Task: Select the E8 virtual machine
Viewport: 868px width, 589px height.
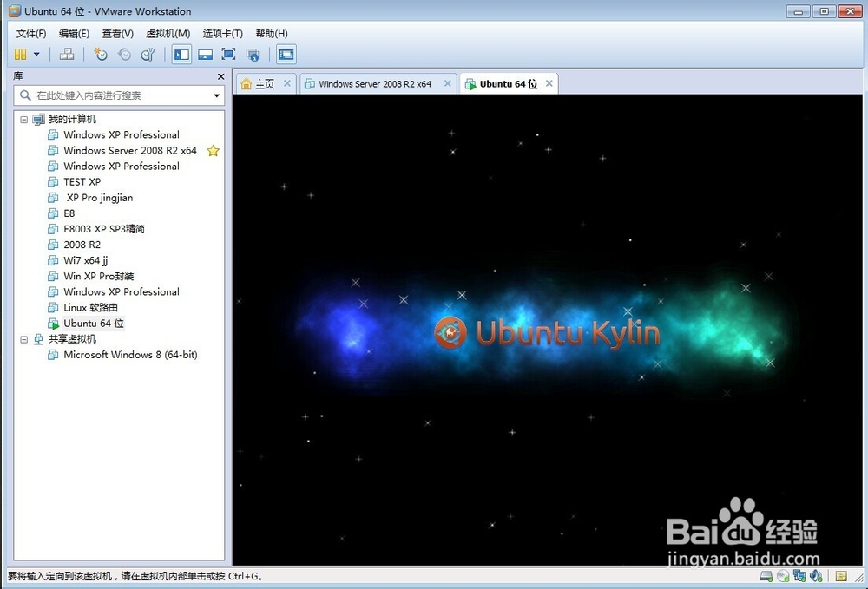Action: (x=69, y=213)
